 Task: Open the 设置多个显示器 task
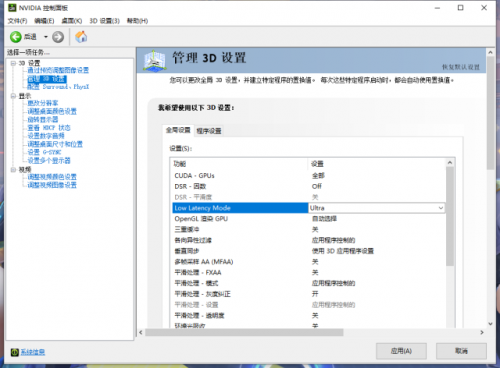[x=49, y=160]
